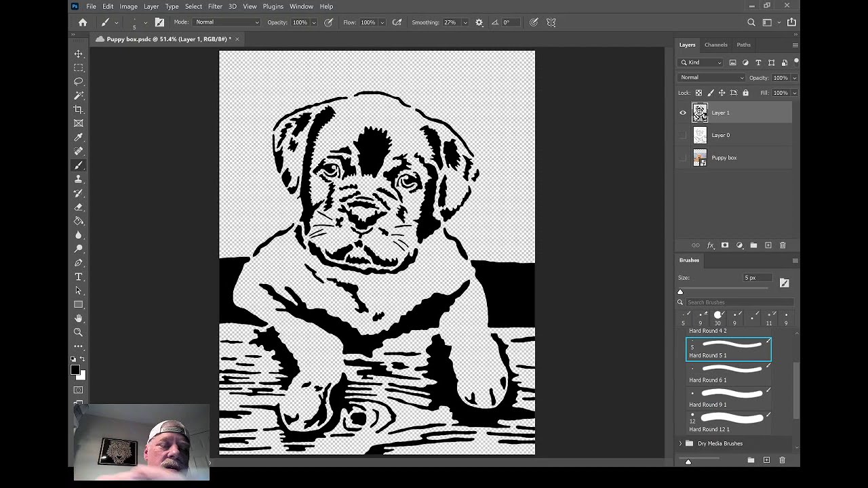Choose the Magic Wand tool

pyautogui.click(x=79, y=96)
